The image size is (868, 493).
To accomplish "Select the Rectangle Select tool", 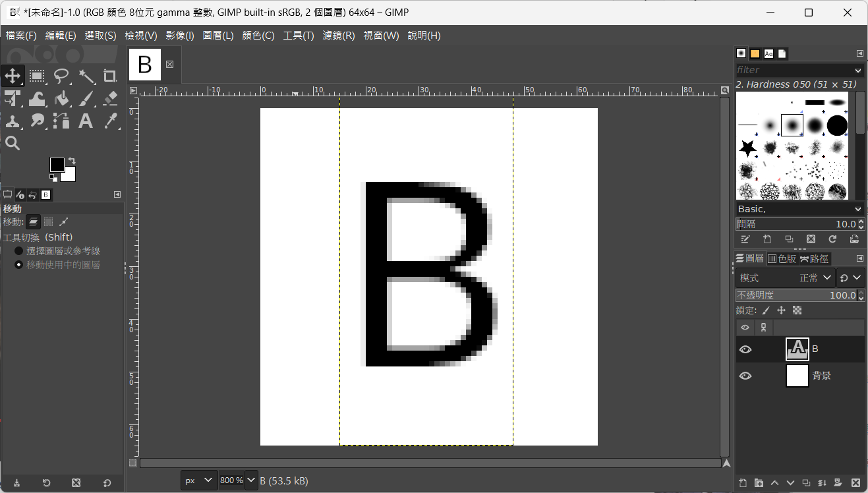I will point(37,76).
